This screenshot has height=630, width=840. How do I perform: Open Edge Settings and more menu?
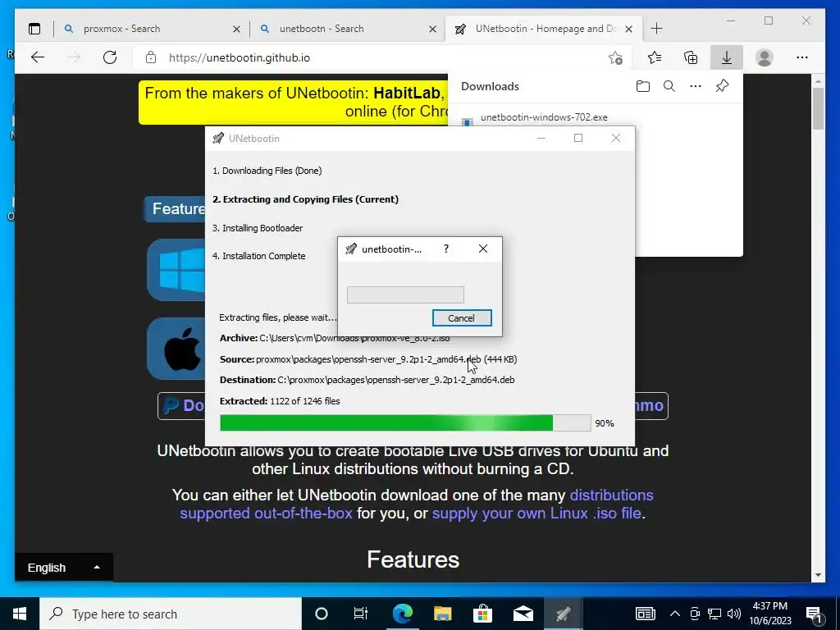[802, 57]
